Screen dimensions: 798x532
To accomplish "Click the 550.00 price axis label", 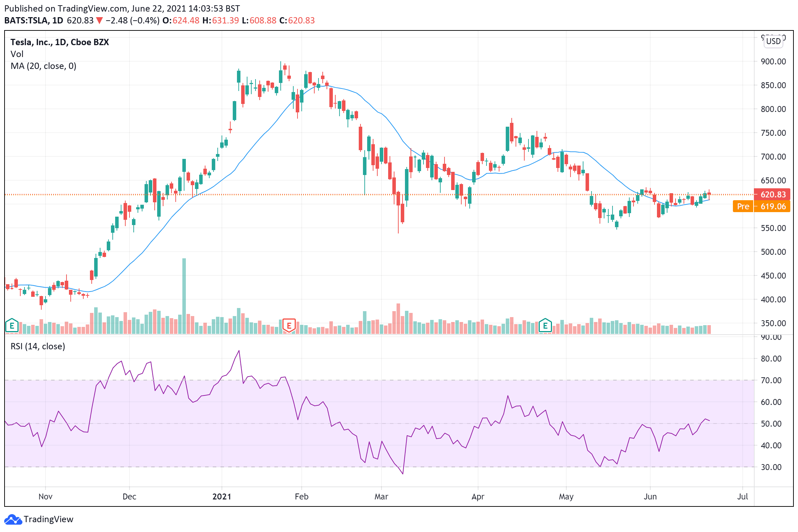I will pyautogui.click(x=773, y=228).
